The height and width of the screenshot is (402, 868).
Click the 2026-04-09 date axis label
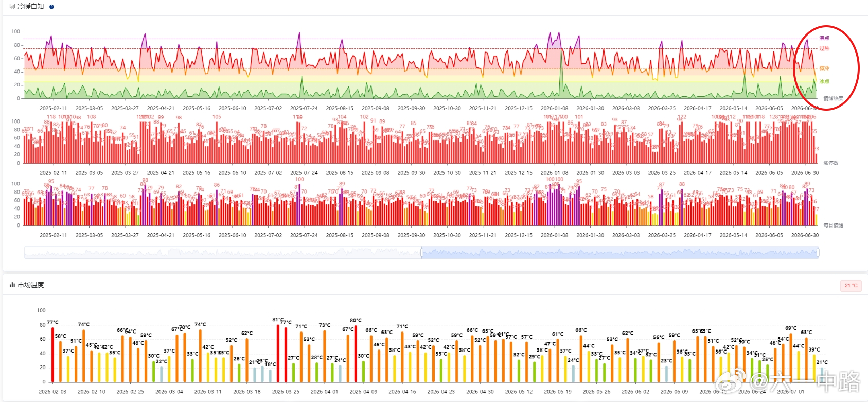pyautogui.click(x=363, y=392)
